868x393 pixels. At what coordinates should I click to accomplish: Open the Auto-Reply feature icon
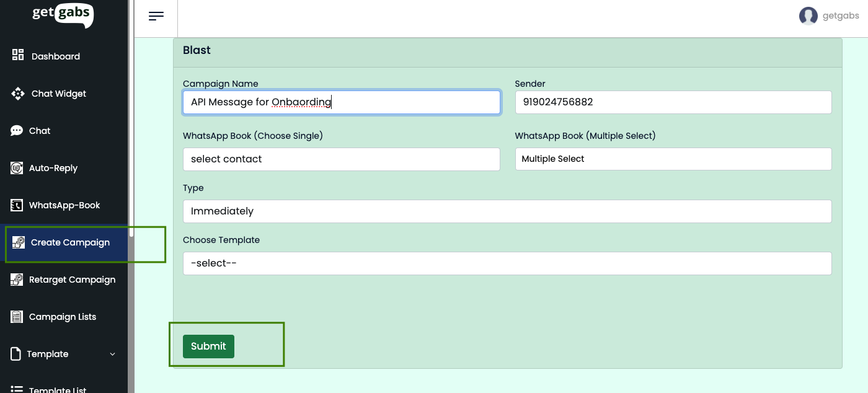coord(17,167)
